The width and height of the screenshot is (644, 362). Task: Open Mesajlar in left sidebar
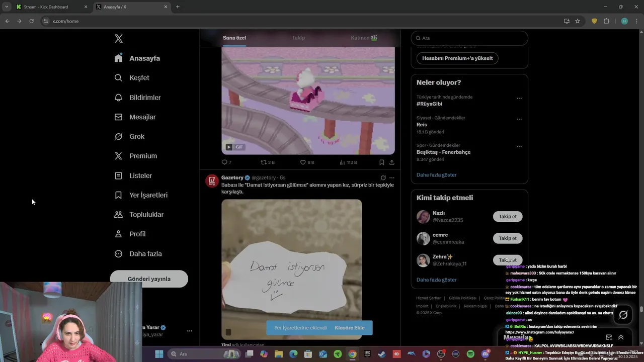135,117
